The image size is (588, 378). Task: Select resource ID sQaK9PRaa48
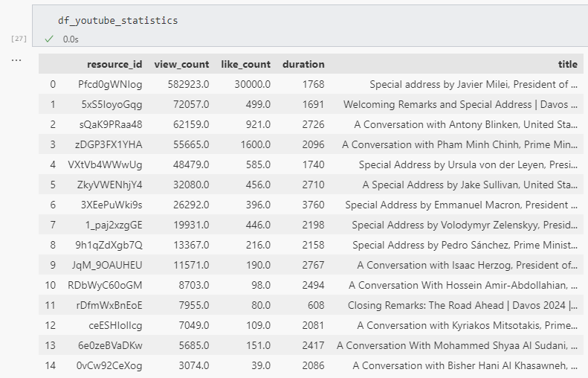click(x=111, y=124)
